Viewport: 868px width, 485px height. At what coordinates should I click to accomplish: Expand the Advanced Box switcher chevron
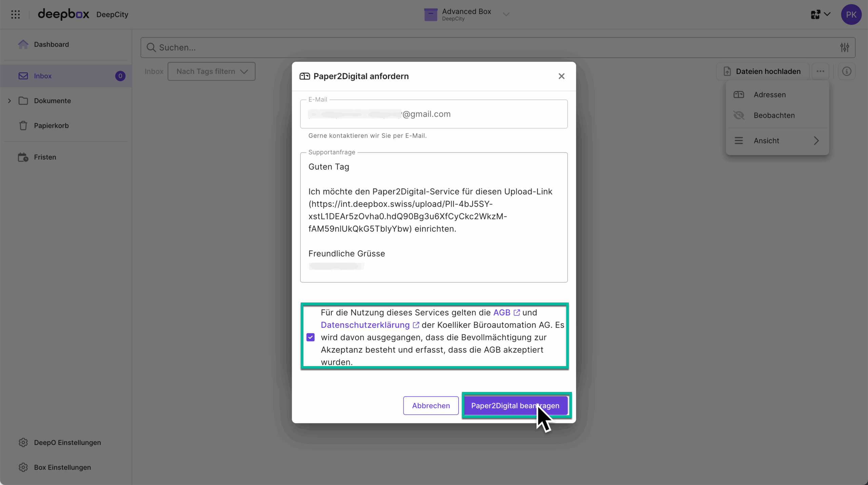[x=506, y=14]
